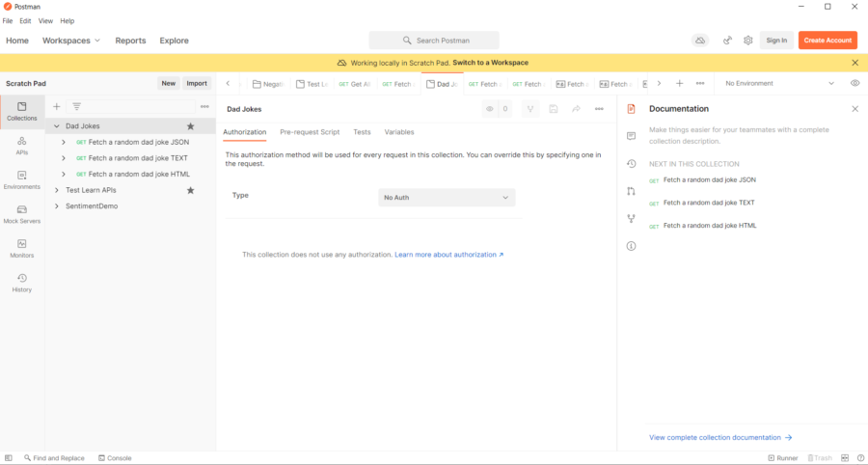Open the No Environment dropdown
The height and width of the screenshot is (465, 868).
(x=779, y=84)
